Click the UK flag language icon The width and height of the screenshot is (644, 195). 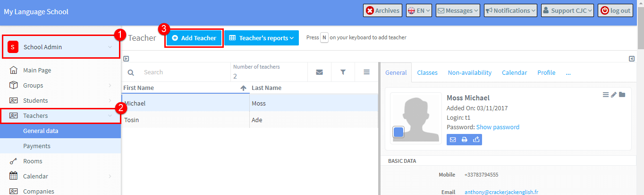pyautogui.click(x=411, y=10)
